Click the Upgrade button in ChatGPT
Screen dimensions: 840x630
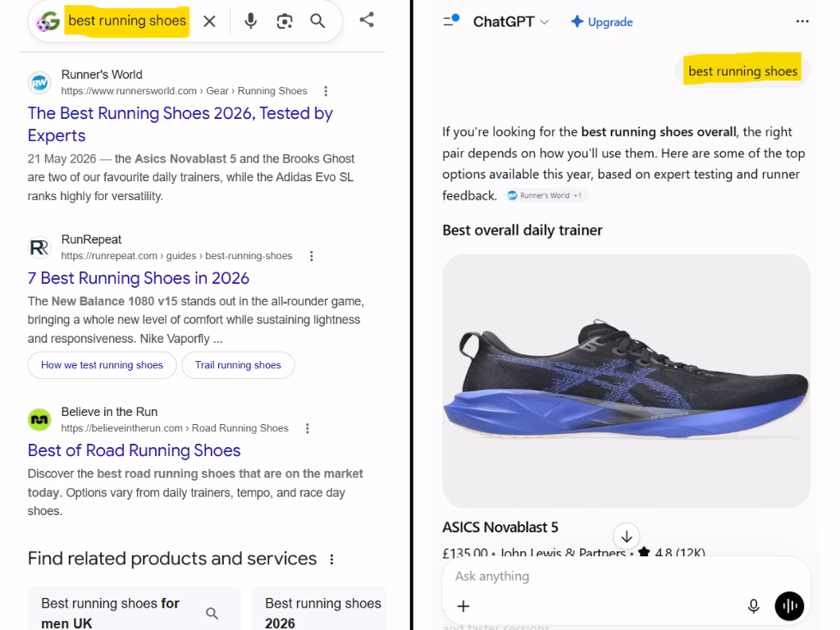(601, 22)
